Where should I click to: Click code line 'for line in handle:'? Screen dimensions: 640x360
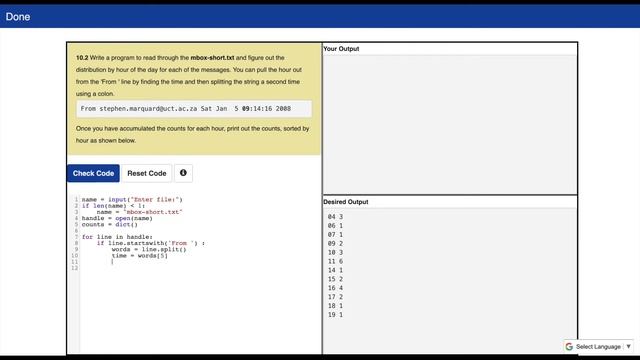pos(117,237)
